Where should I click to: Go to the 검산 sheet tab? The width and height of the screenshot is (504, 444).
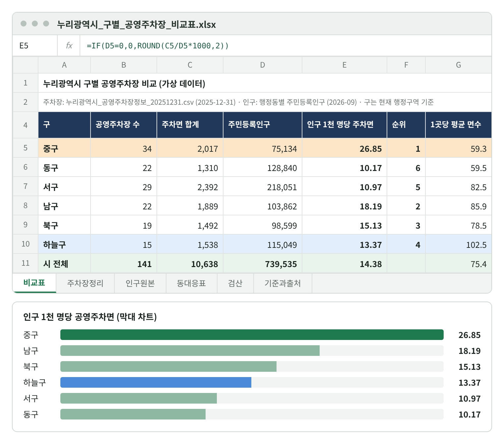(235, 283)
